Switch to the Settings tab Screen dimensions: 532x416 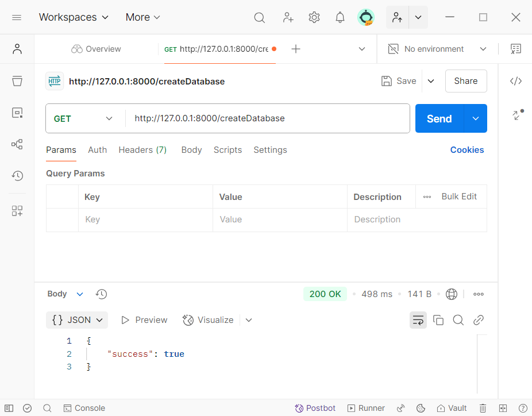[x=270, y=150]
